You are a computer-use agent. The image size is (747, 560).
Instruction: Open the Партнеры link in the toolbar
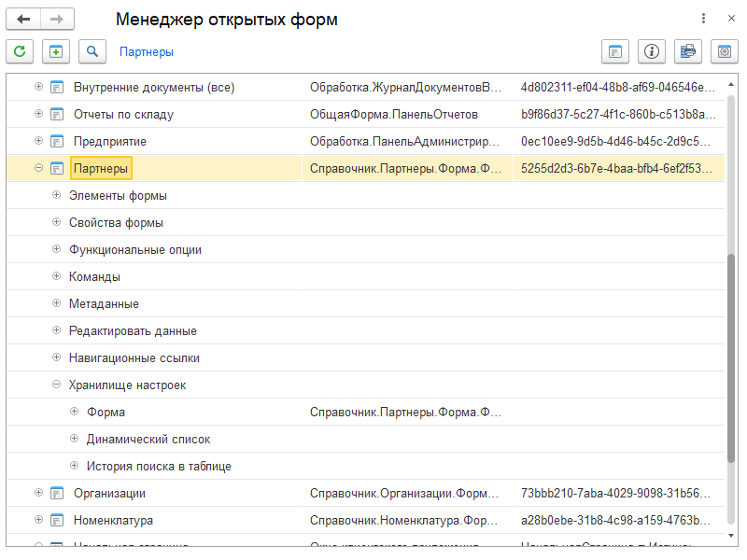click(x=147, y=52)
